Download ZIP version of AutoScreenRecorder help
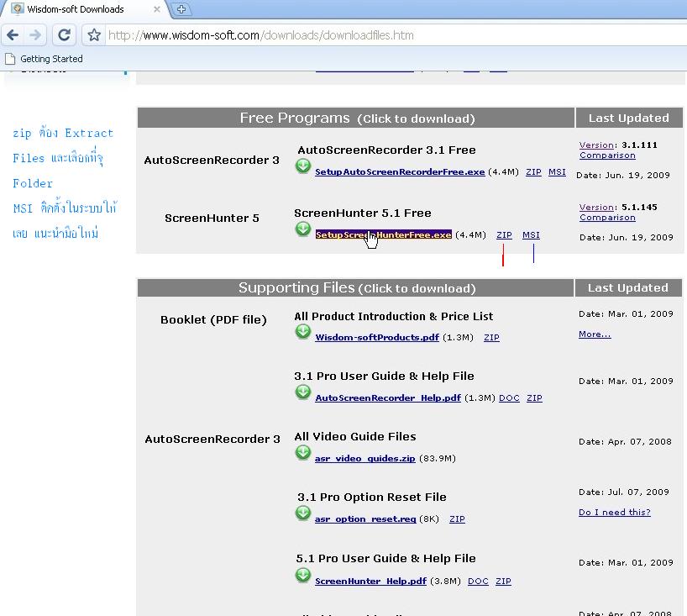The height and width of the screenshot is (616, 687). pos(534,398)
